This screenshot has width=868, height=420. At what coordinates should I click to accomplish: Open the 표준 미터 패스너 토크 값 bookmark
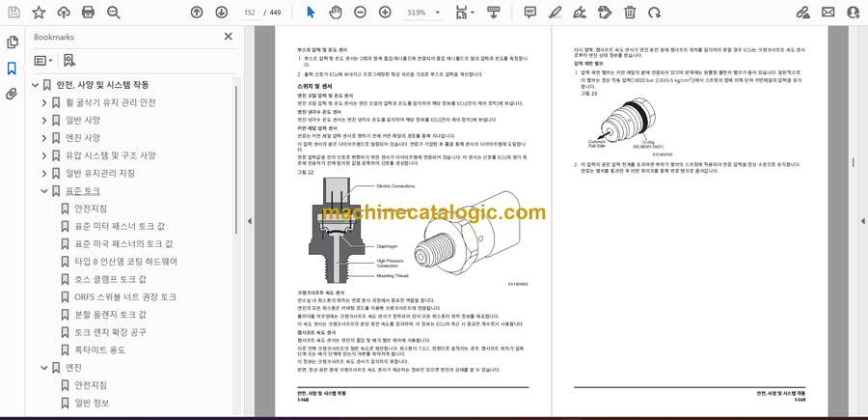(x=120, y=226)
